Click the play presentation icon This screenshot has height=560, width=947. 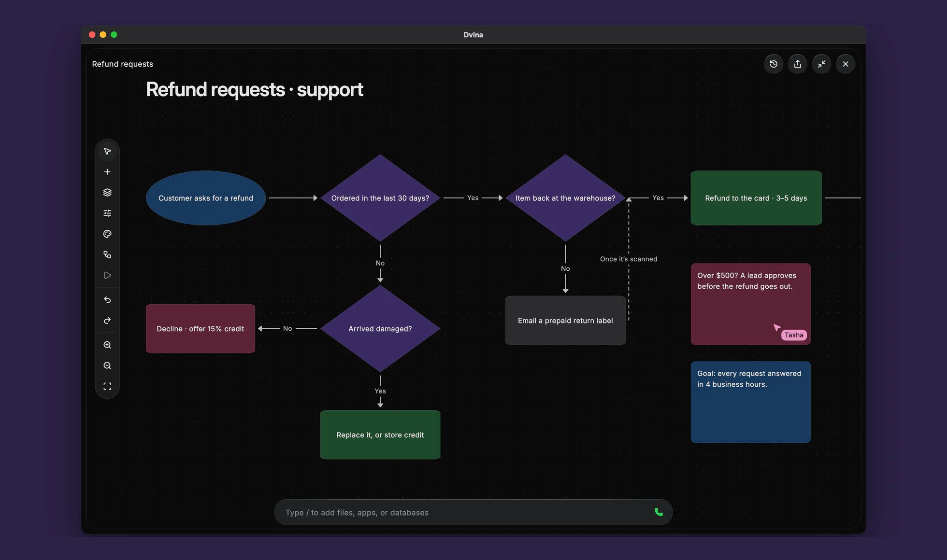pyautogui.click(x=107, y=275)
